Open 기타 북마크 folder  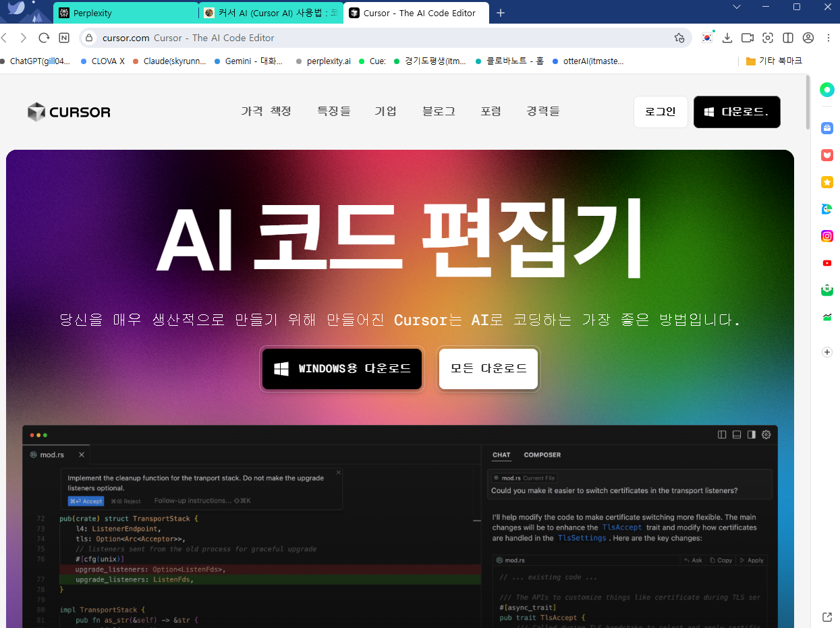click(774, 61)
